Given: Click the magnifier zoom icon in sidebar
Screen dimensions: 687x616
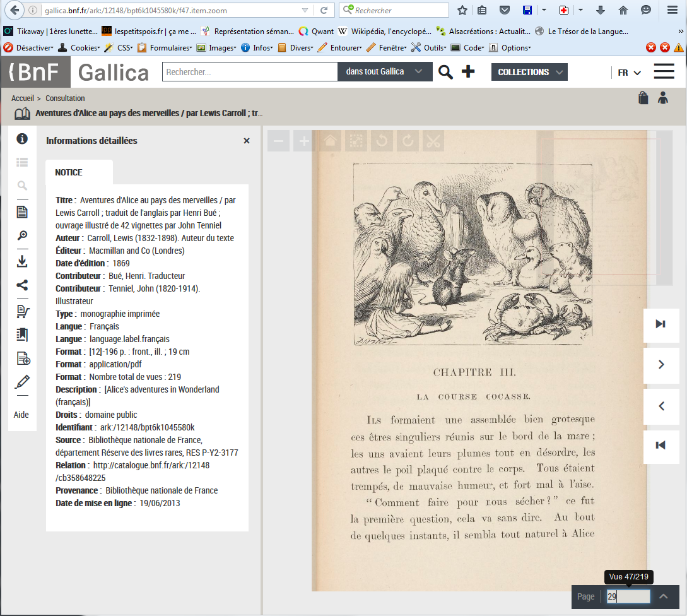Looking at the screenshot, I should 22,235.
